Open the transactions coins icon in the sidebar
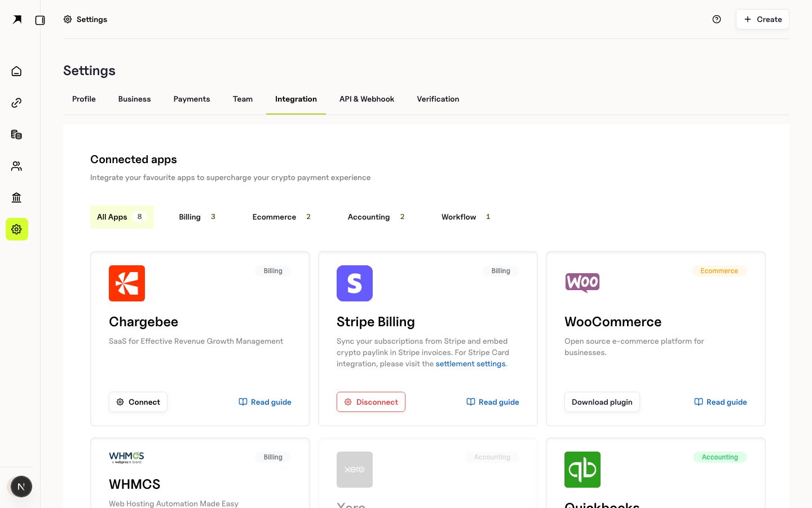The height and width of the screenshot is (508, 812). (x=16, y=134)
